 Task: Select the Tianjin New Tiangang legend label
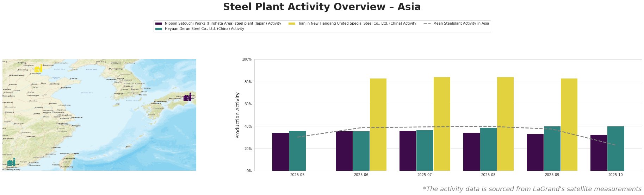pos(357,24)
